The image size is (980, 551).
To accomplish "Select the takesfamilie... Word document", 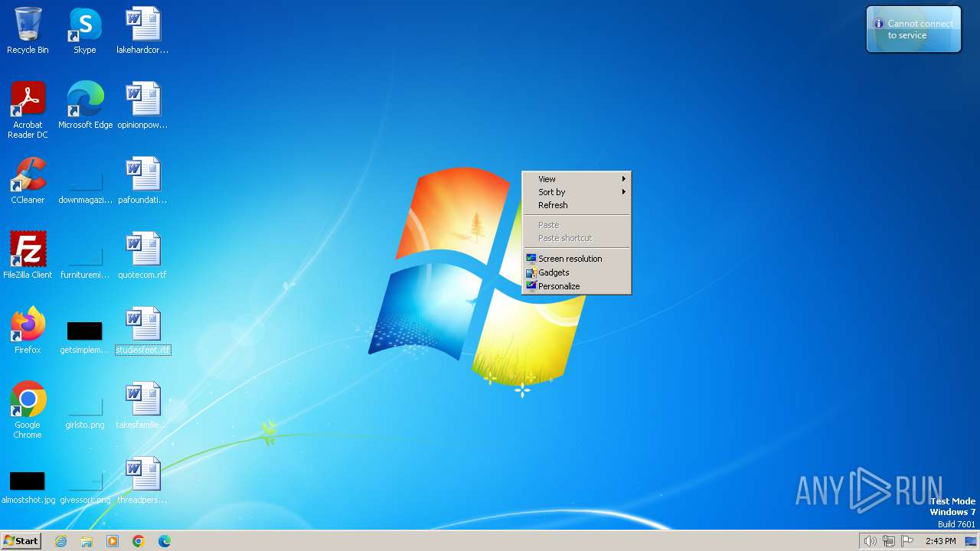I will [142, 405].
